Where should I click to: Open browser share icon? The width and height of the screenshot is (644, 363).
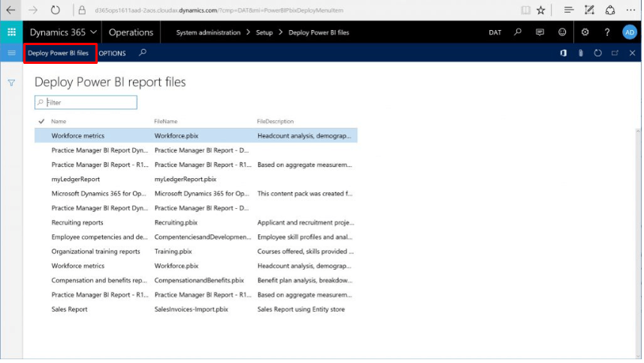pos(610,11)
